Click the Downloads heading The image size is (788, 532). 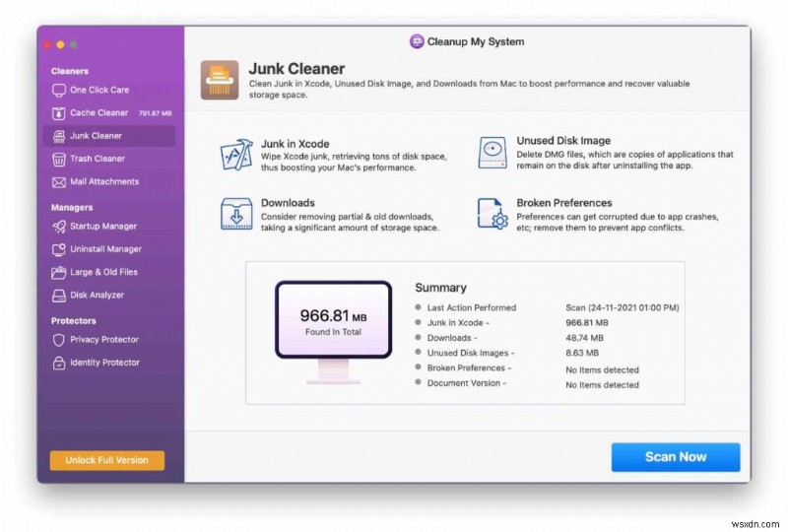coord(288,203)
